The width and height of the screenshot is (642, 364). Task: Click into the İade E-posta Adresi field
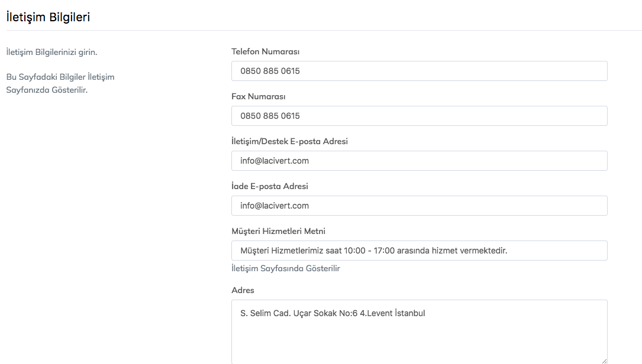(419, 206)
